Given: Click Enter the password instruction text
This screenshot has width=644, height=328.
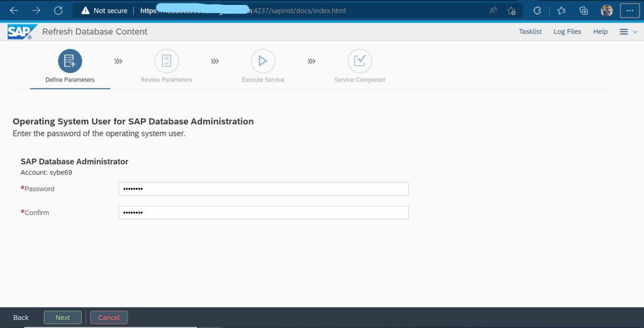Looking at the screenshot, I should pyautogui.click(x=99, y=133).
